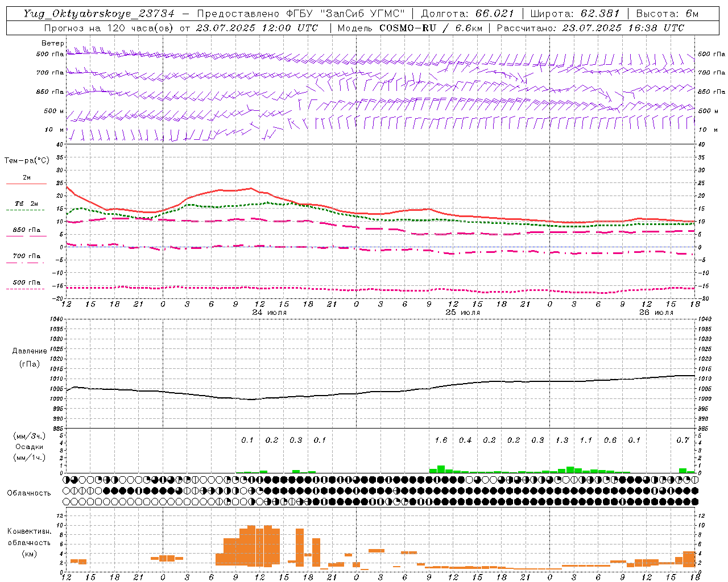Click the Модель COSMO-RU / 6.6км label
This screenshot has width=728, height=582.
pos(410,28)
